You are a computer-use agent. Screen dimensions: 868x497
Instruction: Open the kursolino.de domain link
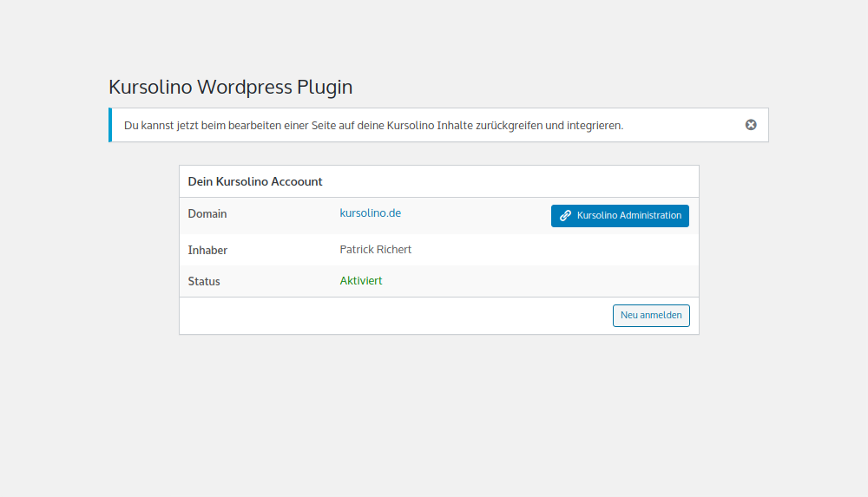(371, 213)
